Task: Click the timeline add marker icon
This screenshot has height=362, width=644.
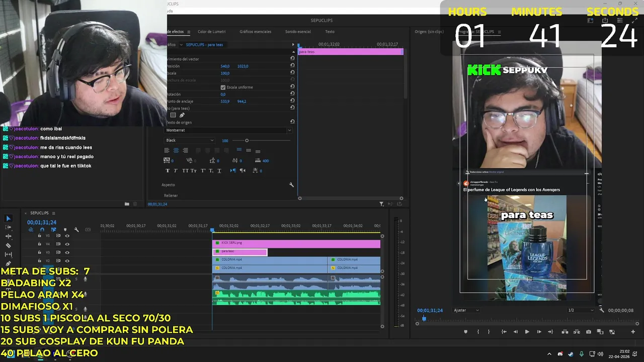Action: click(65, 230)
